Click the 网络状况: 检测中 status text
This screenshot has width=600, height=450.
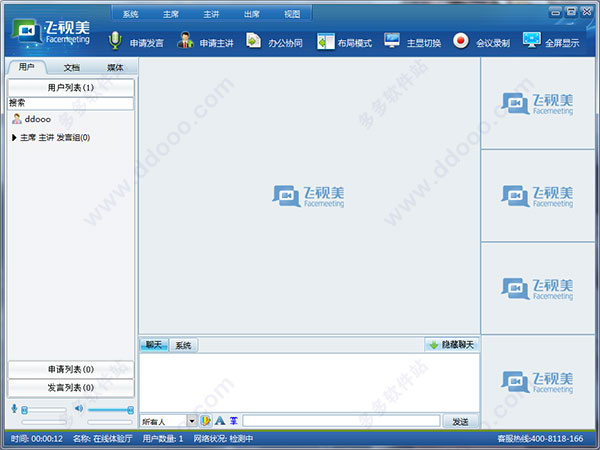click(223, 439)
